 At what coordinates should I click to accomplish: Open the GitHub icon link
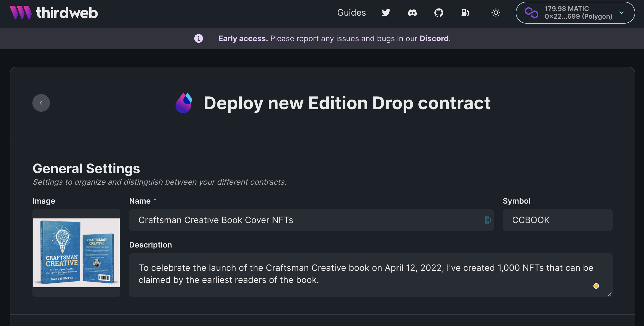pyautogui.click(x=438, y=13)
